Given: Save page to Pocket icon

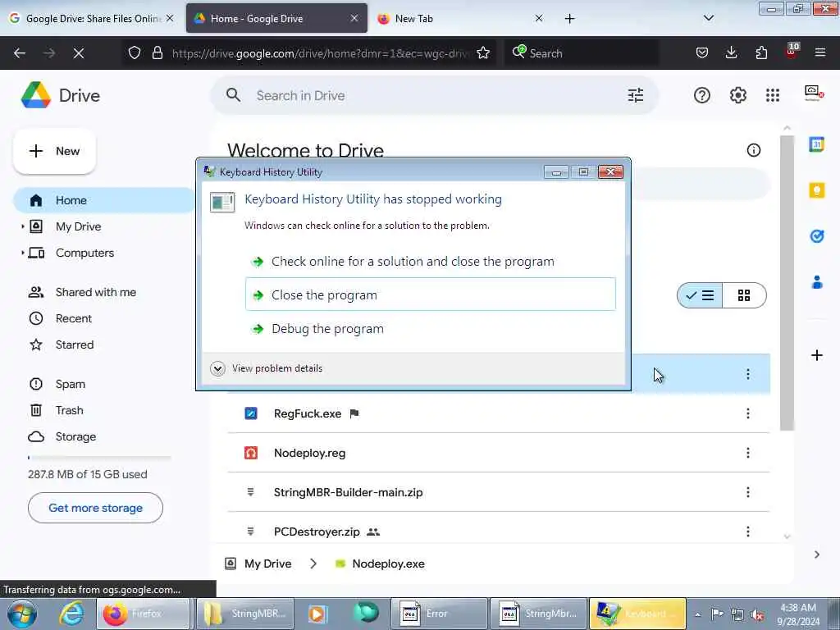Looking at the screenshot, I should coord(702,52).
